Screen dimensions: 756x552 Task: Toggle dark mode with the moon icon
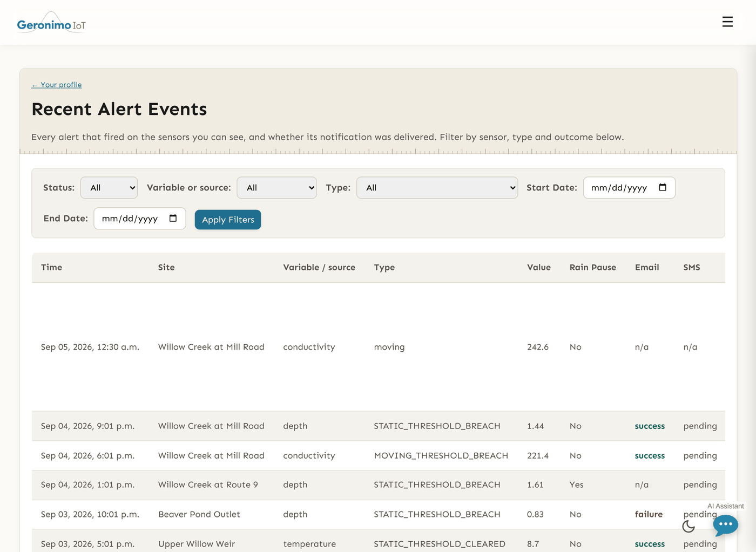click(x=688, y=526)
